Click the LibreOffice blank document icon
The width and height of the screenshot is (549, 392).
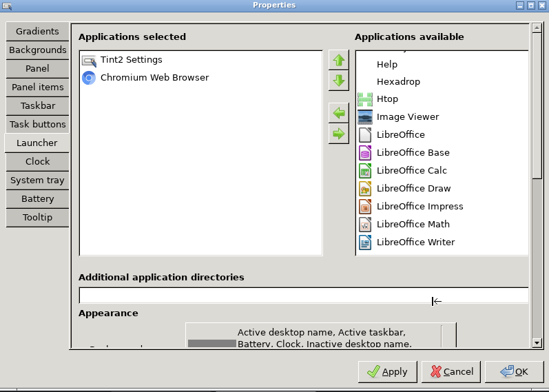coord(365,135)
